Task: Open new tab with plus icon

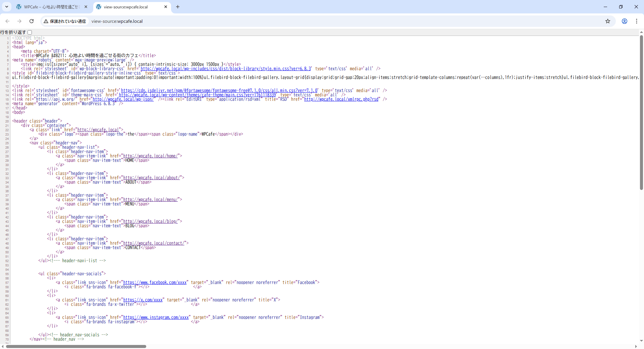Action: point(178,7)
